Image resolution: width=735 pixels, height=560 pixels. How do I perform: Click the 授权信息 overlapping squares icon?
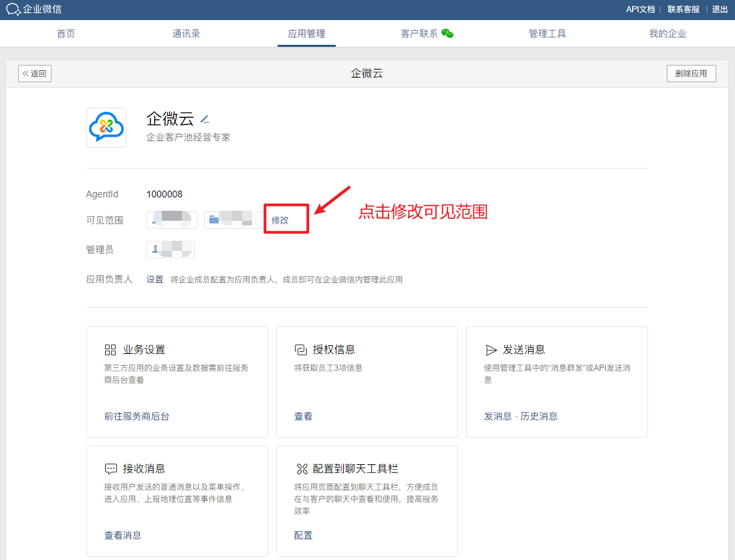(x=300, y=350)
